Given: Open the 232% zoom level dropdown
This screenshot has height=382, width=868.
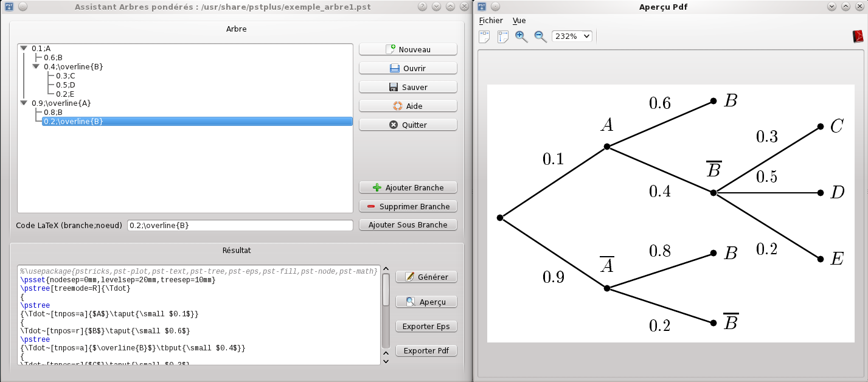Looking at the screenshot, I should pyautogui.click(x=572, y=36).
